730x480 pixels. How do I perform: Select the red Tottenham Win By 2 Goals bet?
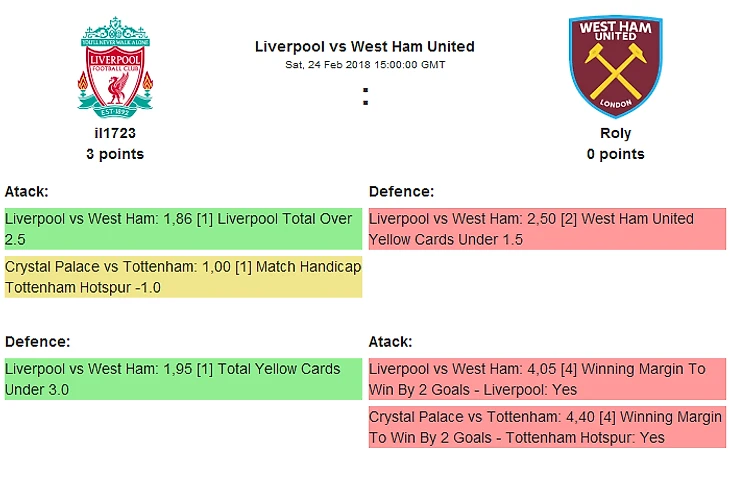546,427
